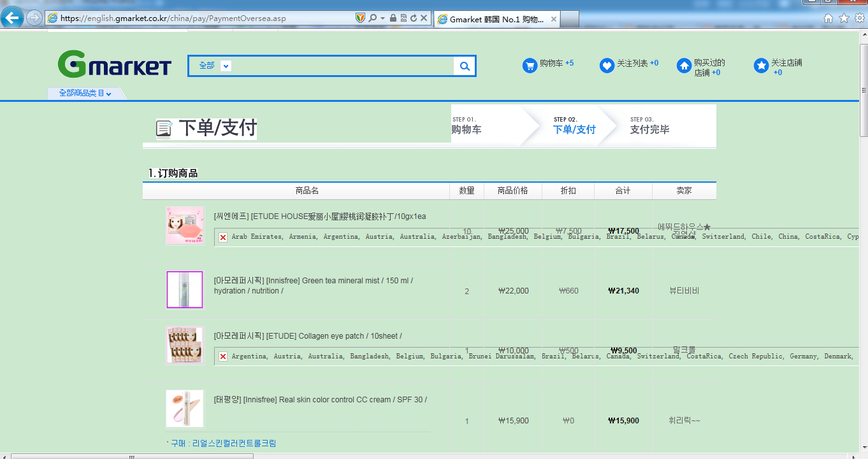
Task: Click the 购物车 +5 link text
Action: (x=556, y=63)
